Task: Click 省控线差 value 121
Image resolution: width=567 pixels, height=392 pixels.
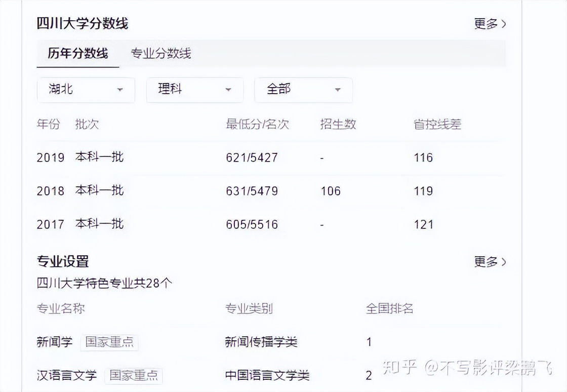Action: [x=423, y=224]
